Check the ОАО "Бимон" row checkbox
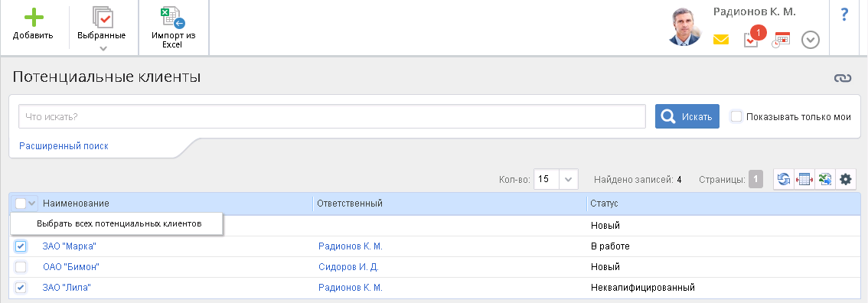Image resolution: width=868 pixels, height=303 pixels. pos(21,267)
